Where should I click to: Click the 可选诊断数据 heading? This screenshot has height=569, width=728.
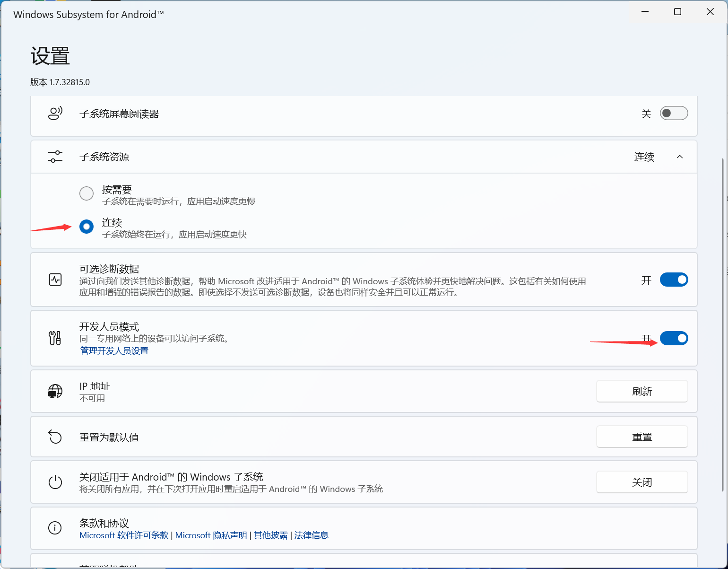[109, 269]
